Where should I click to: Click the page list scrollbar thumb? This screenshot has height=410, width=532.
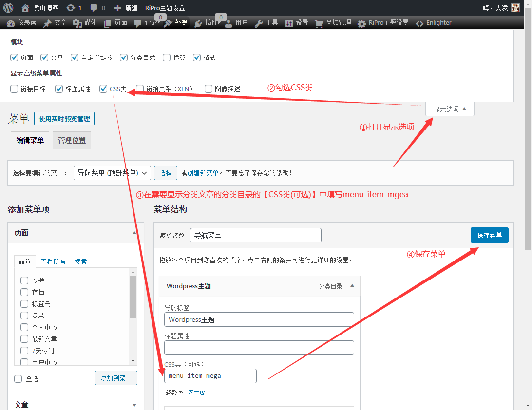coord(133,297)
